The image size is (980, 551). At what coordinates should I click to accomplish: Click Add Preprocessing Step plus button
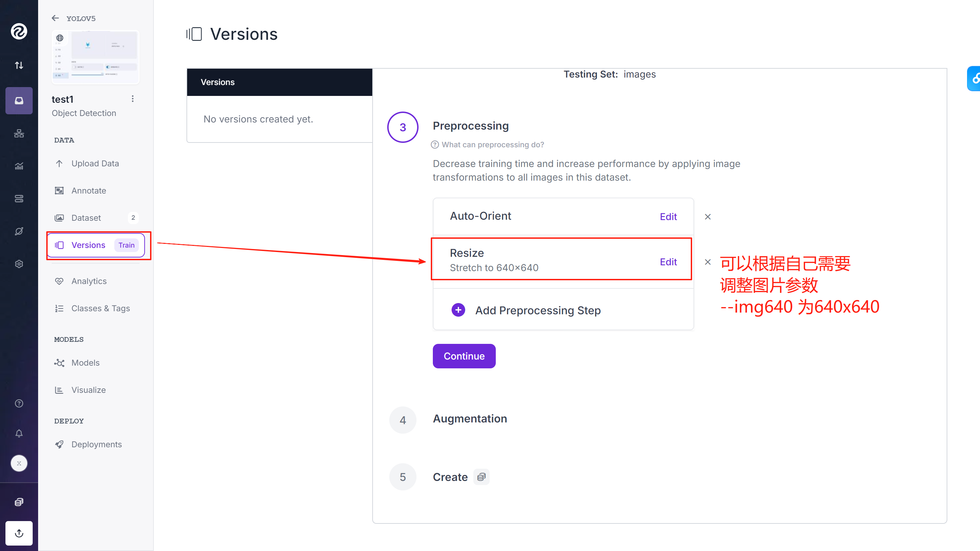pos(458,310)
